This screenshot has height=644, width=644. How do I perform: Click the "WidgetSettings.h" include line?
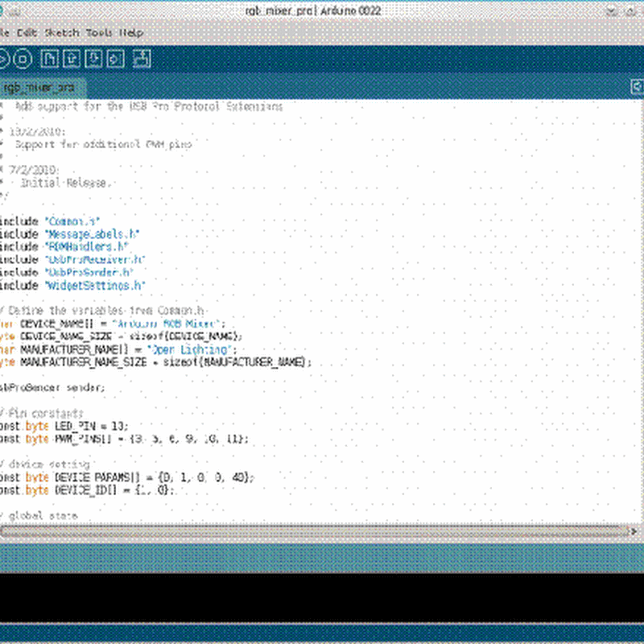pos(72,286)
